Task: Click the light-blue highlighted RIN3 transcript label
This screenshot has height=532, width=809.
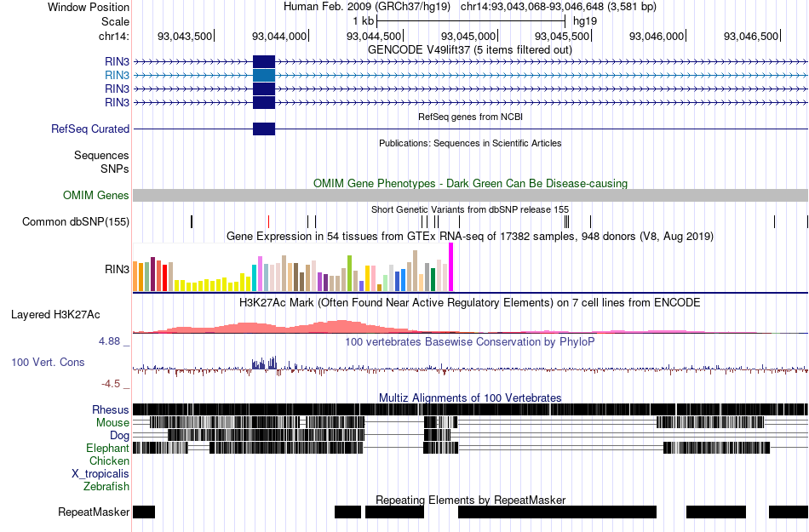Action: click(x=117, y=75)
